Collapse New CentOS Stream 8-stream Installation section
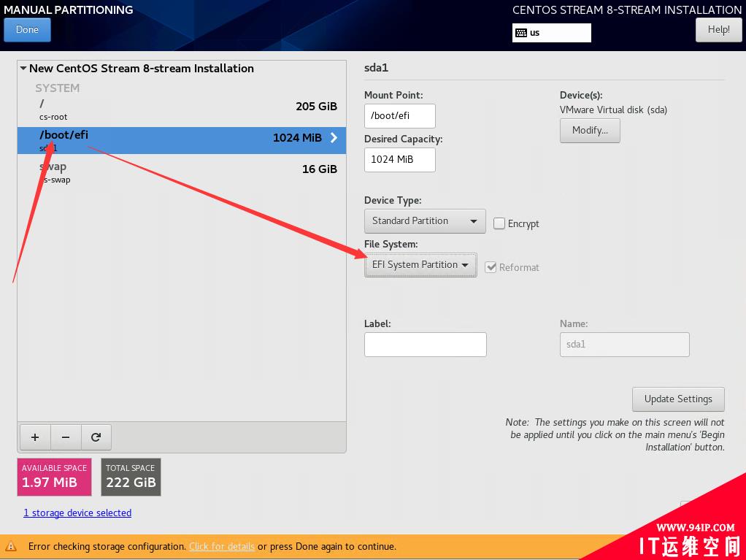746x560 pixels. (23, 69)
